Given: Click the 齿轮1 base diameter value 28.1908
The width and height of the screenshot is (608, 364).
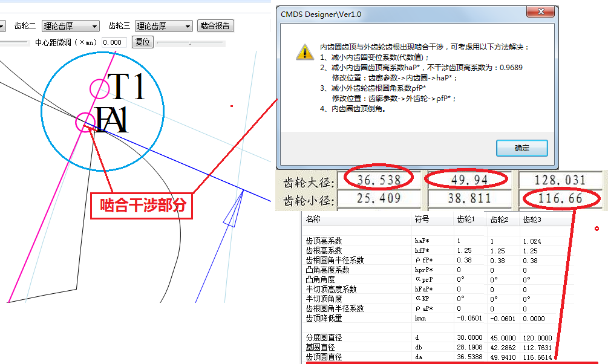Looking at the screenshot, I should (x=469, y=347).
